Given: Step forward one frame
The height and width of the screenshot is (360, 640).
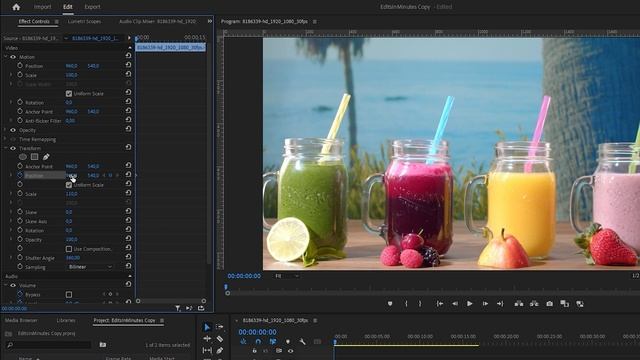Looking at the screenshot, I should (x=485, y=304).
